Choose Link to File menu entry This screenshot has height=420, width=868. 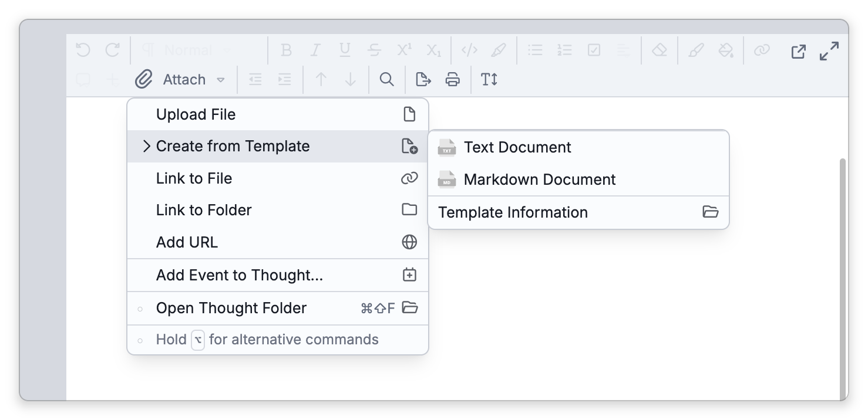(x=278, y=178)
